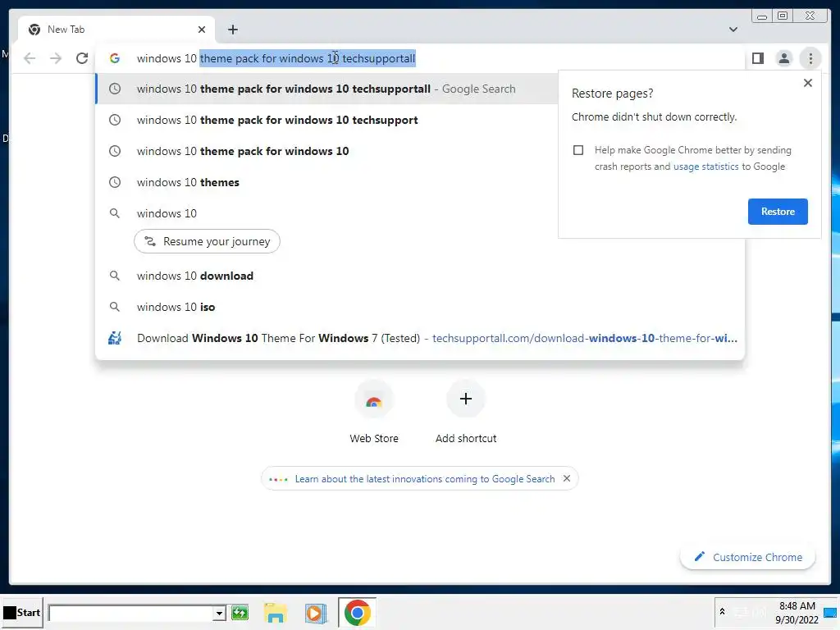Screen dimensions: 840x630
Task: Click the taskbar clock showing 8:48 AM
Action: (x=797, y=612)
